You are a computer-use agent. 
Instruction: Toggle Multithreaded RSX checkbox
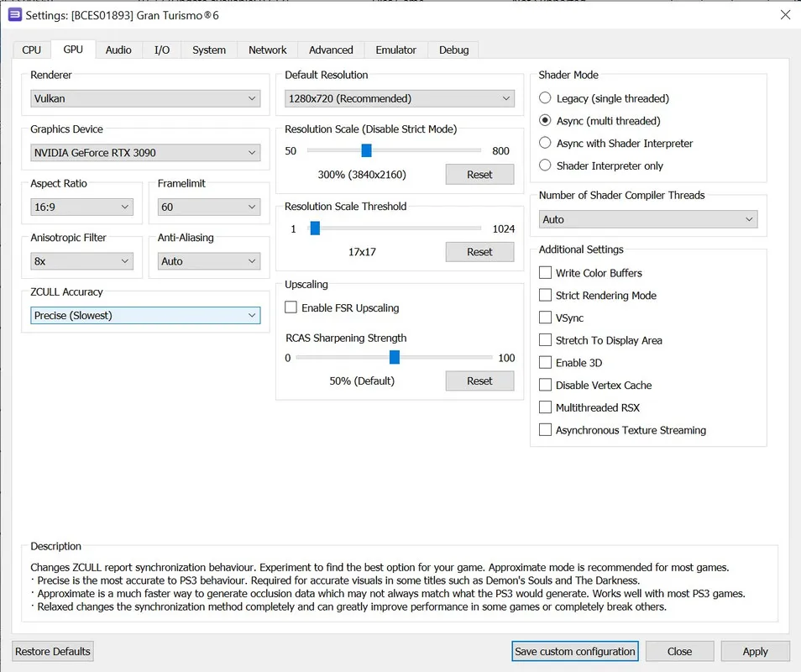[x=589, y=407]
